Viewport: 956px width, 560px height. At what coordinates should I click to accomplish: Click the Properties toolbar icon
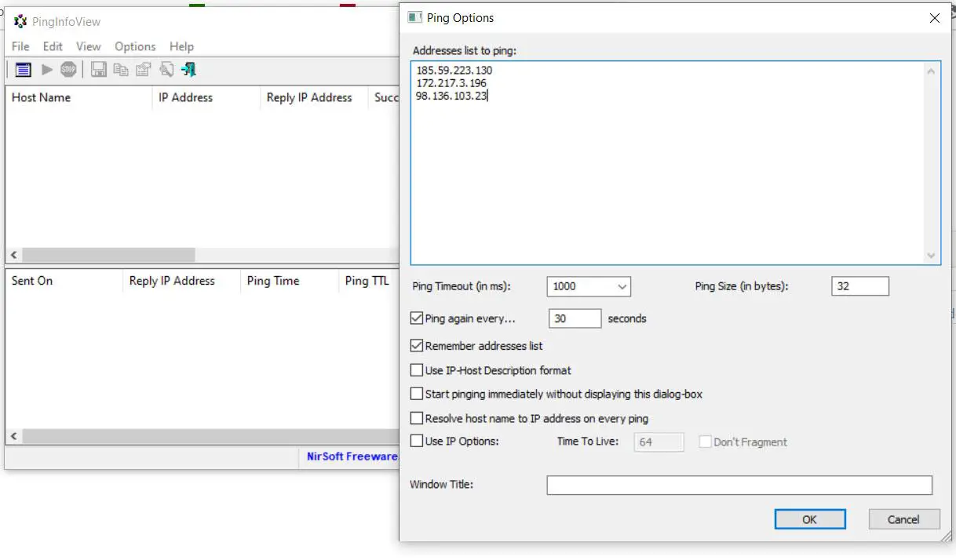coord(143,70)
